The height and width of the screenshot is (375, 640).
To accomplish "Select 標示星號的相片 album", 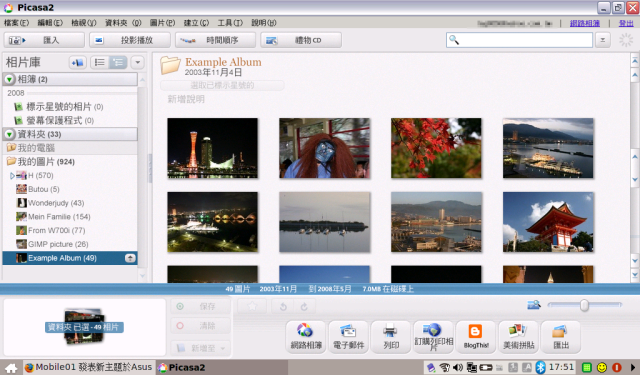I will pyautogui.click(x=64, y=107).
